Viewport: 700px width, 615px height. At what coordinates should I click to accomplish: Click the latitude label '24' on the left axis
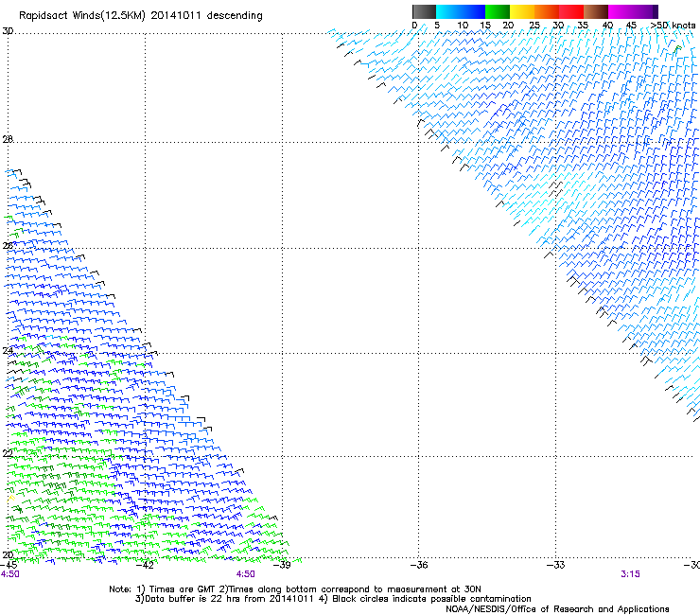point(8,351)
